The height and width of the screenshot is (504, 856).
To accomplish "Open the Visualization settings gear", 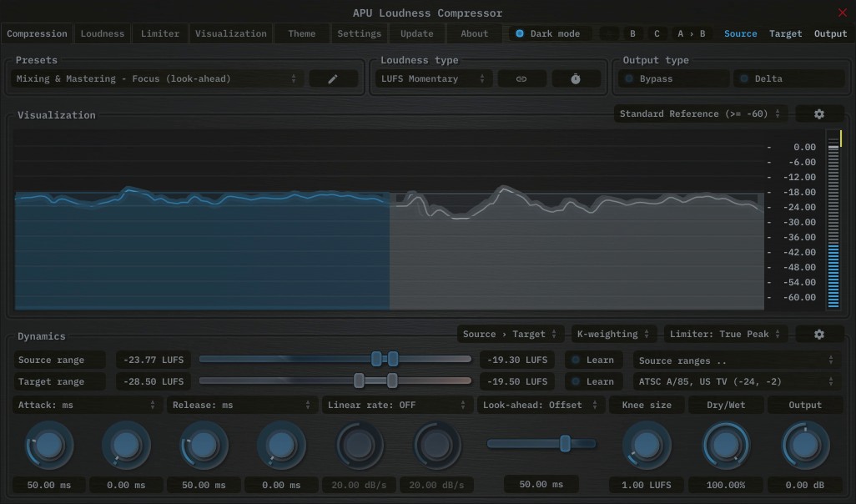I will (x=819, y=113).
